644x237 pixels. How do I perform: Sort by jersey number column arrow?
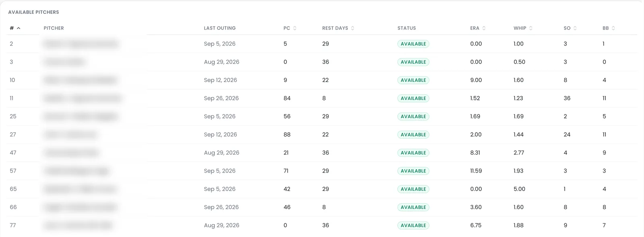[19, 28]
